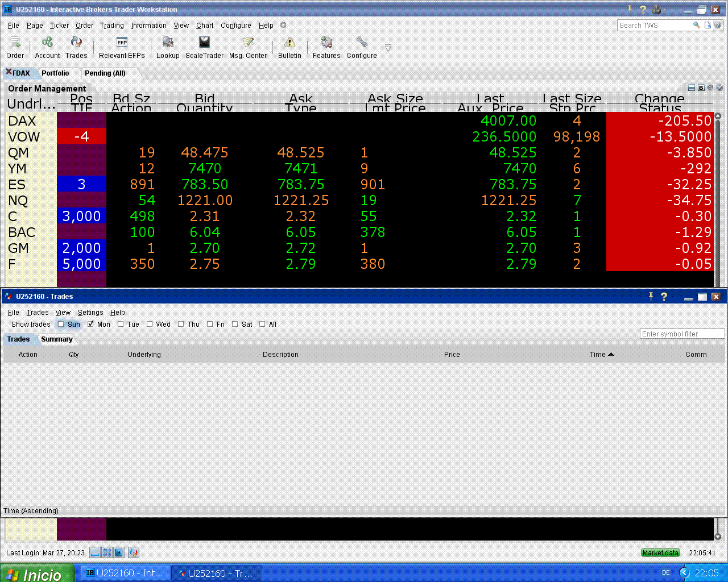This screenshot has width=728, height=582.
Task: Enable the Wed show-trades checkbox
Action: [150, 324]
